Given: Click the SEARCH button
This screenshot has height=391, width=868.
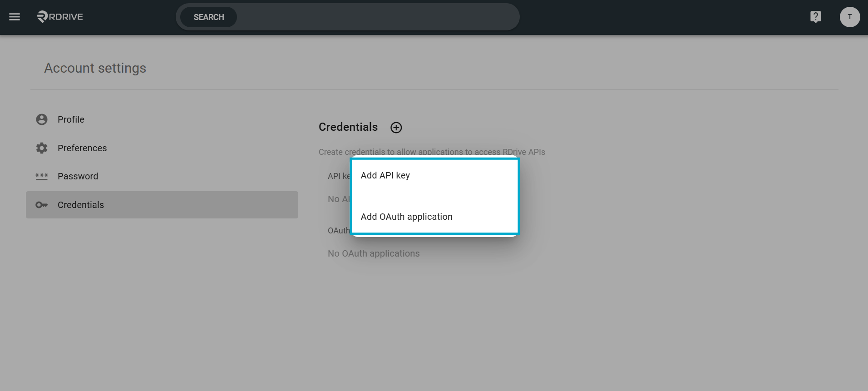Looking at the screenshot, I should click(x=209, y=17).
